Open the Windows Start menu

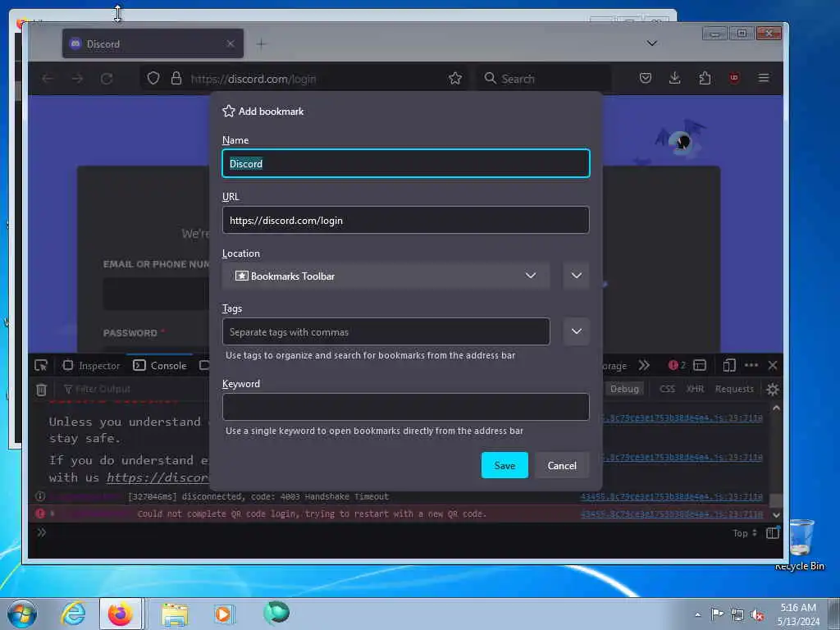coord(22,614)
